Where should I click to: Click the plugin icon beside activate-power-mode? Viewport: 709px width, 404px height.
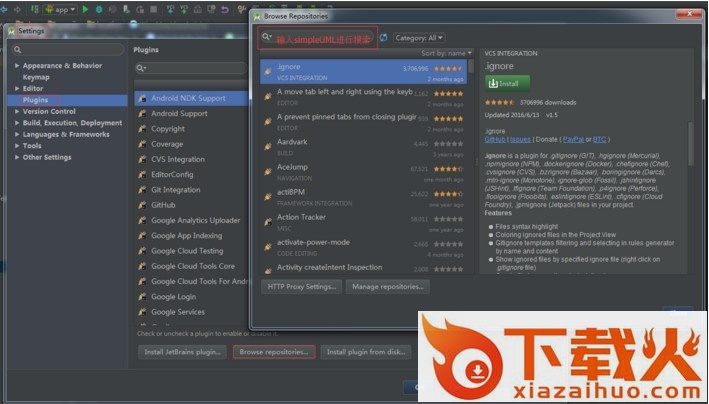coord(268,247)
